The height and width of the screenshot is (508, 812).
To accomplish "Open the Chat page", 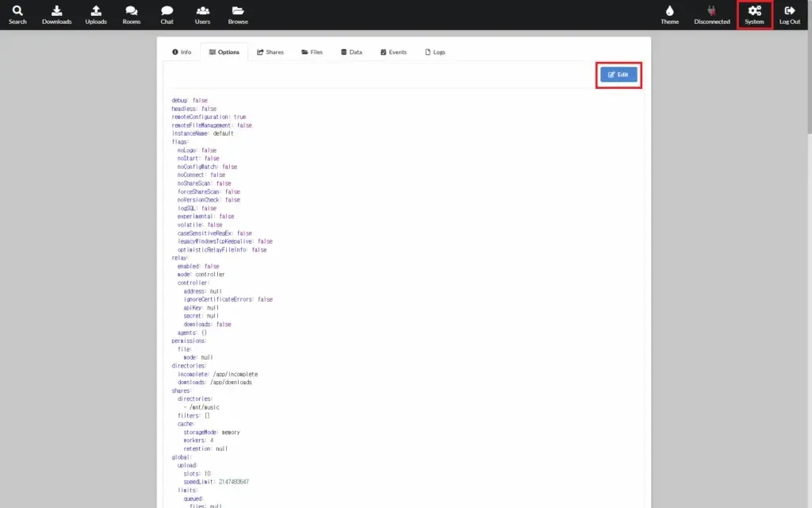I will [x=167, y=13].
